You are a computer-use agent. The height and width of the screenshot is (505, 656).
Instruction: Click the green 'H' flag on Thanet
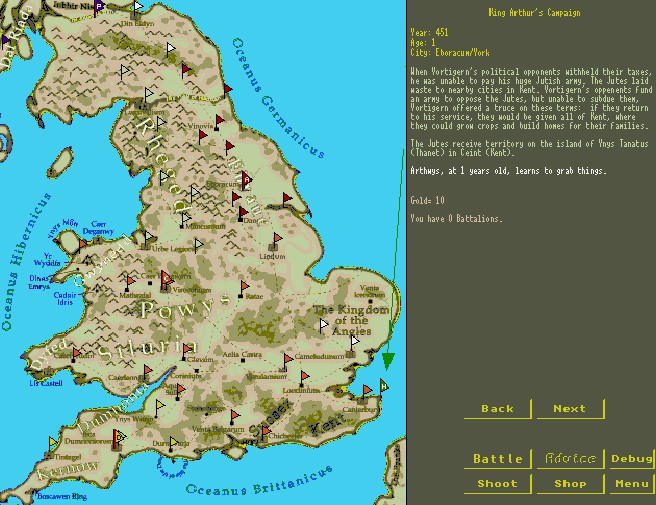[384, 387]
